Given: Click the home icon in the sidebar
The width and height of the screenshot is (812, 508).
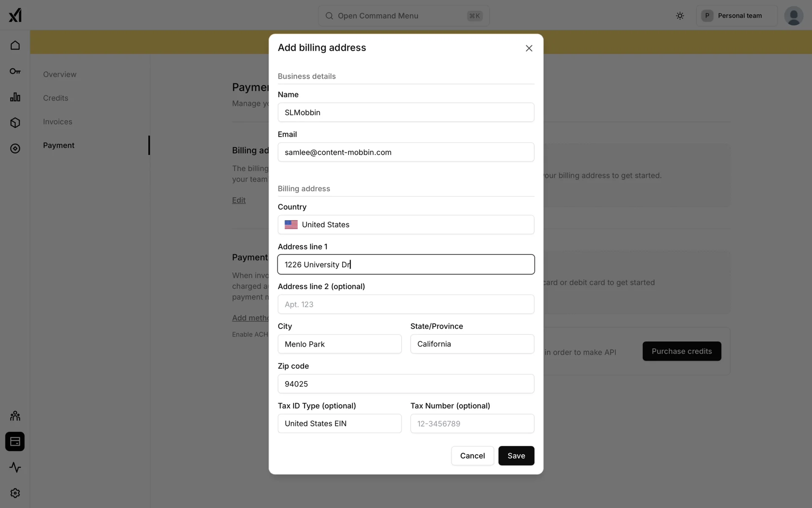Looking at the screenshot, I should (x=15, y=45).
